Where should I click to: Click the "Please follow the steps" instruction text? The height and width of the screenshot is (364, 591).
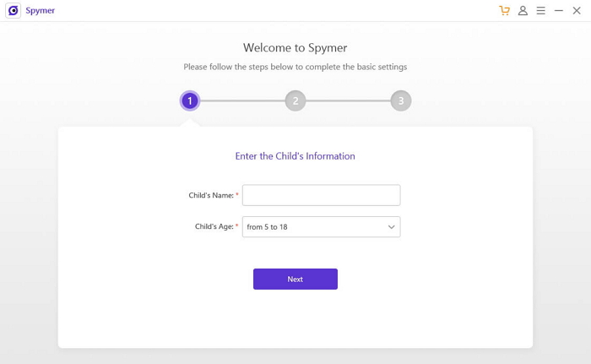tap(295, 67)
